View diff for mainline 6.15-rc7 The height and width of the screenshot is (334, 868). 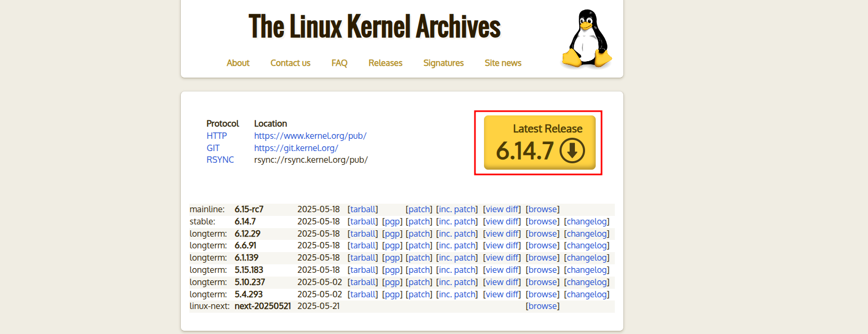[502, 209]
